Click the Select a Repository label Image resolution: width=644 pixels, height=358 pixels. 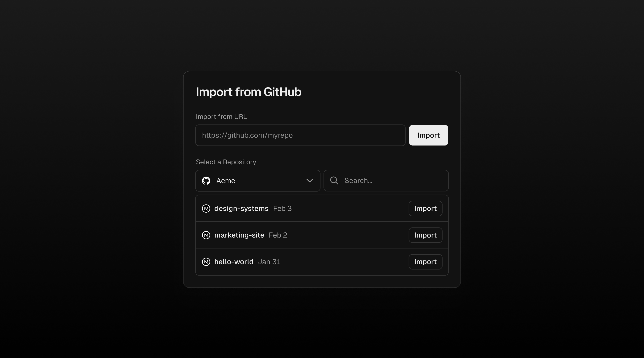(x=226, y=162)
